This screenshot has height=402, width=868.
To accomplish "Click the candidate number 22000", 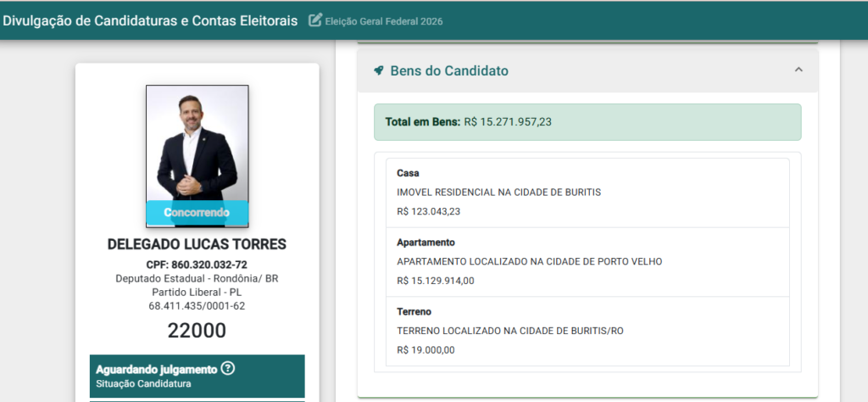I will [197, 331].
